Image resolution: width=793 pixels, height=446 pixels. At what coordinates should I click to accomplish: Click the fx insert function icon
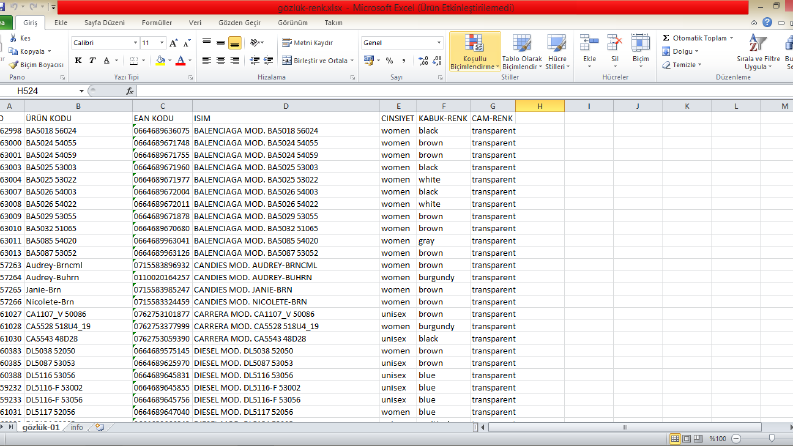click(x=129, y=91)
